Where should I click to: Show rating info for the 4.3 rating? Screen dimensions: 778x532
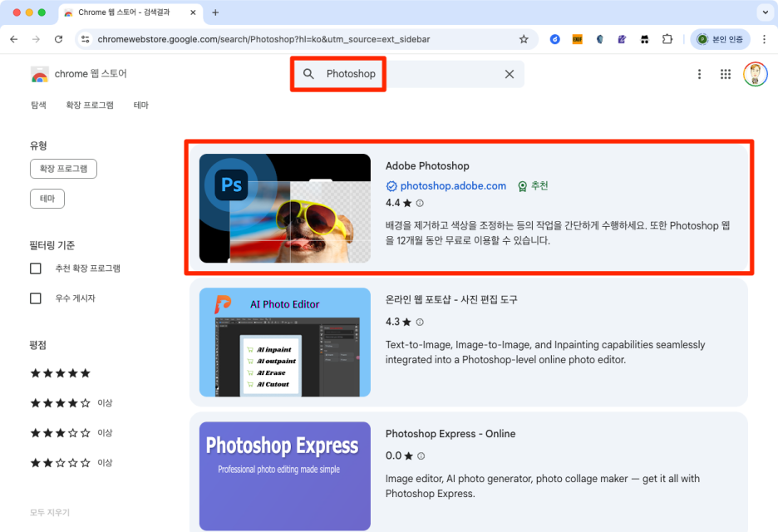click(x=420, y=322)
